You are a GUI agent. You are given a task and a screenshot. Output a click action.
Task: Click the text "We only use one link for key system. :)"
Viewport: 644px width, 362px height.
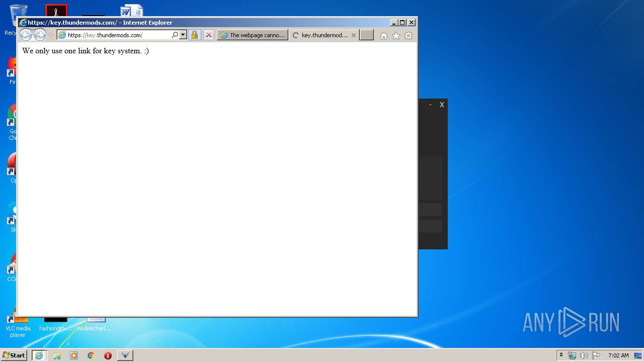86,51
